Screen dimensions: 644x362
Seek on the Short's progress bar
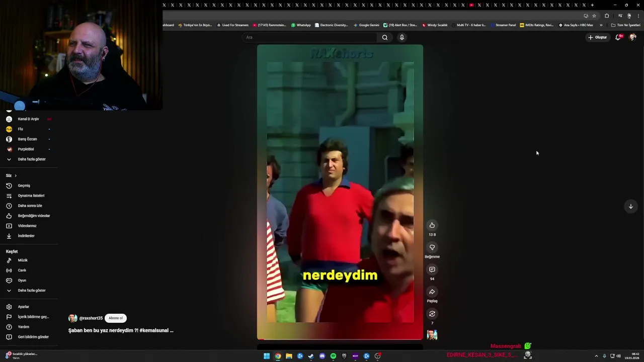click(340, 339)
